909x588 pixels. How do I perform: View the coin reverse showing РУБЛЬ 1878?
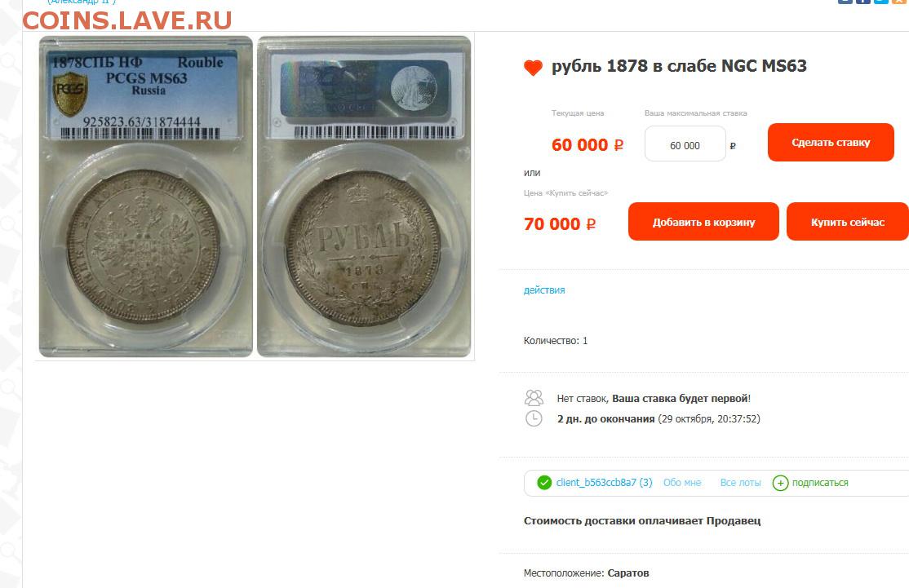tap(364, 248)
